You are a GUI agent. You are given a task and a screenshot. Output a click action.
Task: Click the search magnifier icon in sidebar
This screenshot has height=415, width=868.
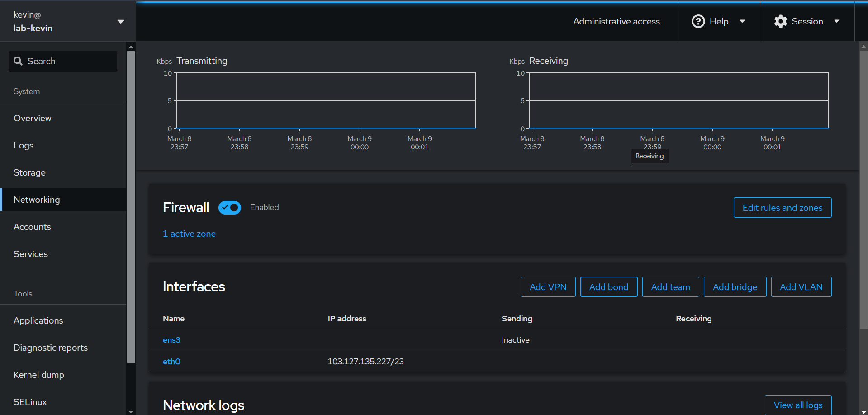pos(18,61)
